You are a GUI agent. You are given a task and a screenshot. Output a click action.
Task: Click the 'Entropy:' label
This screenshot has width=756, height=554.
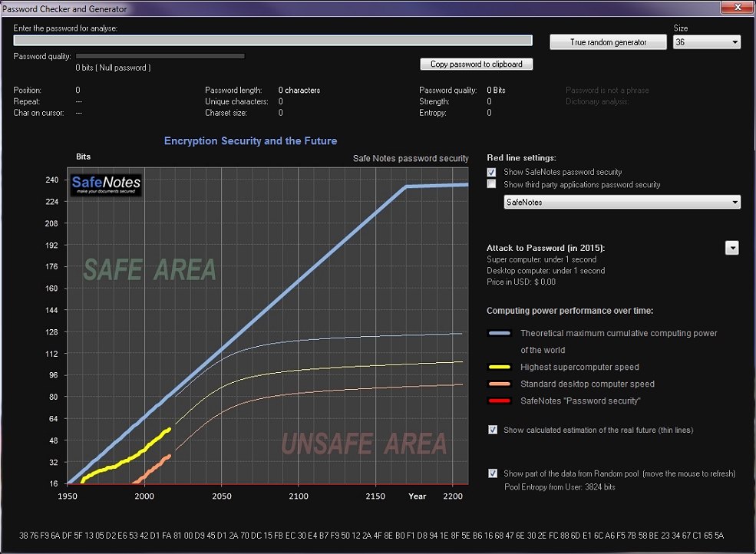coord(432,113)
